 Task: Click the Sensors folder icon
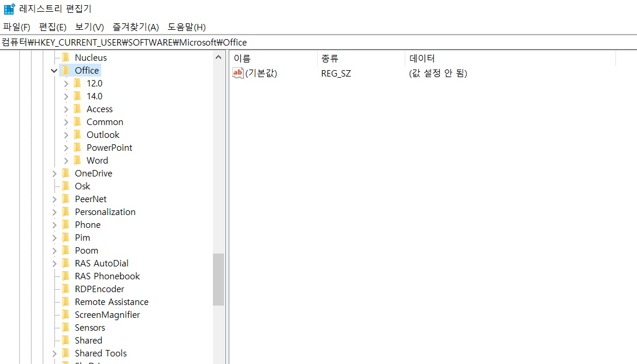pyautogui.click(x=66, y=327)
